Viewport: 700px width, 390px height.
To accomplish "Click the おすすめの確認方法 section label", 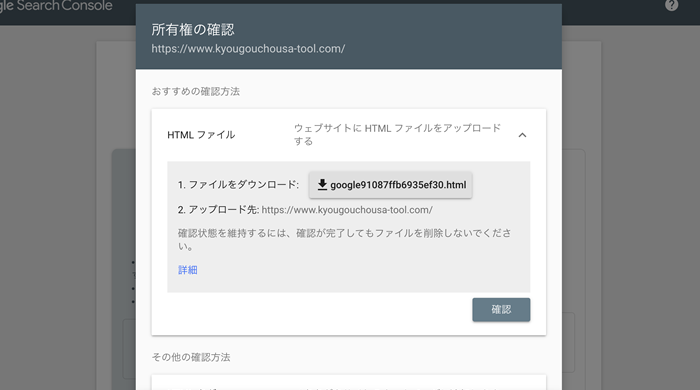I will coord(196,91).
